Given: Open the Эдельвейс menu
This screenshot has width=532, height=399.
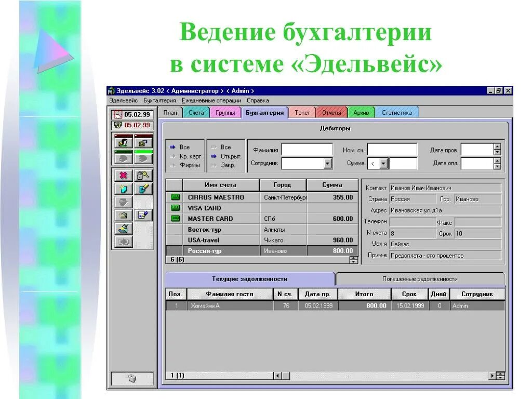Looking at the screenshot, I should click(x=123, y=100).
